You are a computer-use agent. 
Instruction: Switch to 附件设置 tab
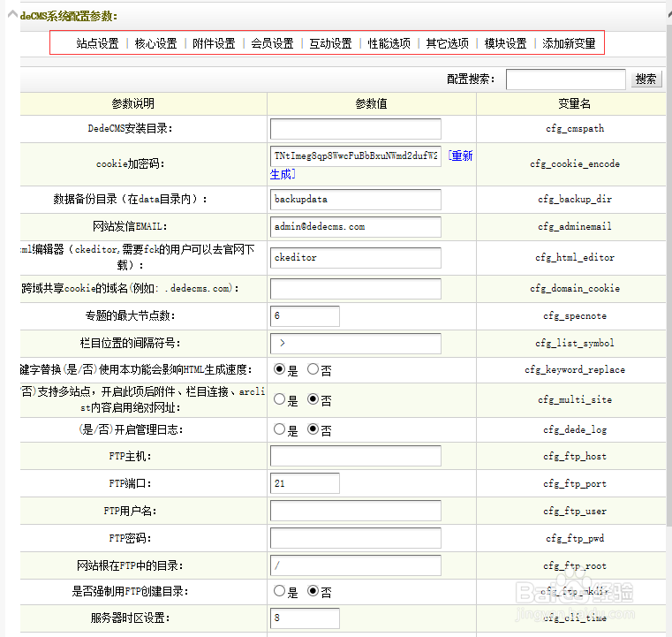pyautogui.click(x=214, y=43)
